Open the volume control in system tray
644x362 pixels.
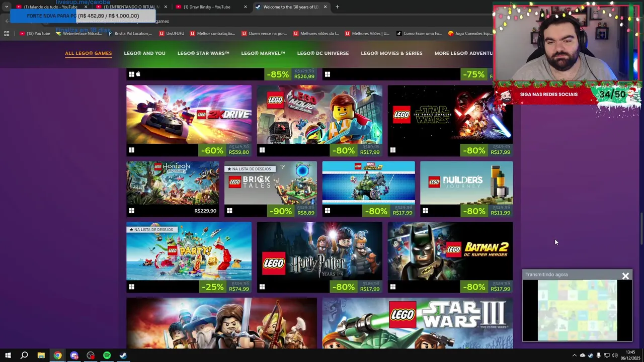[x=615, y=355]
